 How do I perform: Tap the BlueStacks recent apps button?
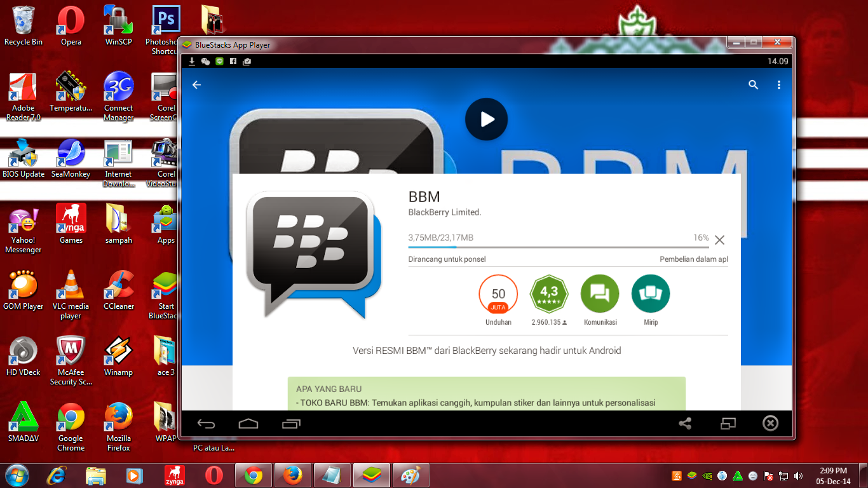click(x=291, y=424)
